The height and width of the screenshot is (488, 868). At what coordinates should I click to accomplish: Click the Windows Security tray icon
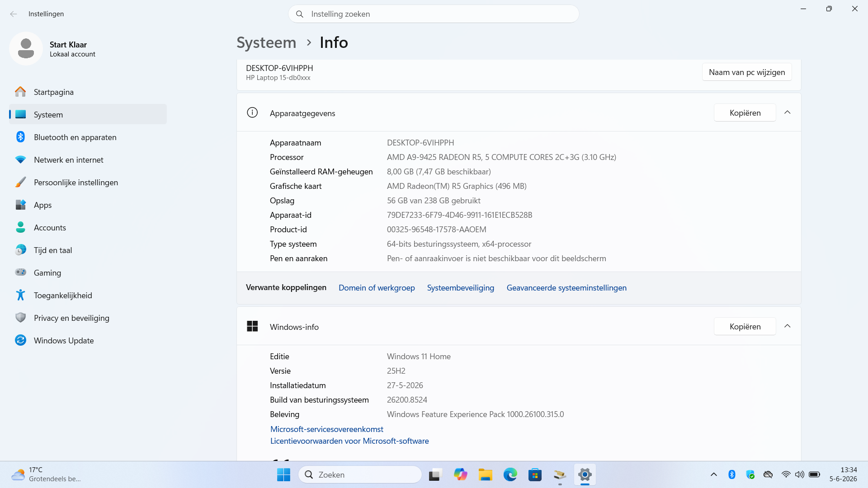750,474
